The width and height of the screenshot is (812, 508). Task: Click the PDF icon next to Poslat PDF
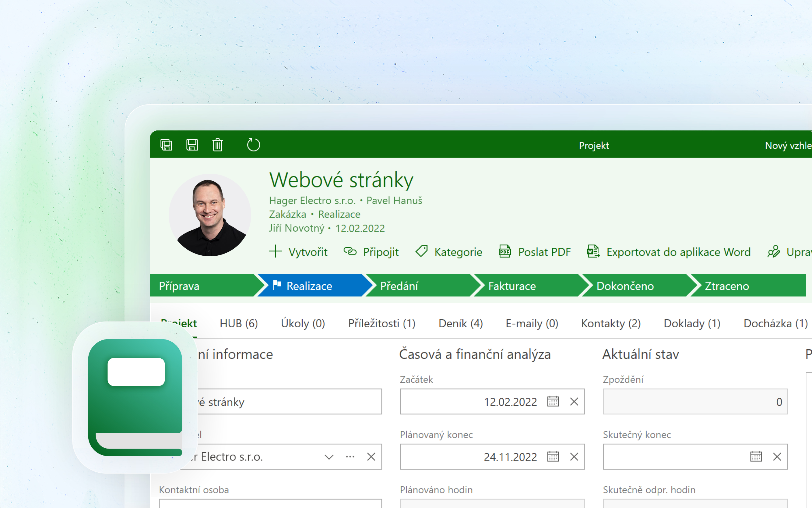coord(505,251)
